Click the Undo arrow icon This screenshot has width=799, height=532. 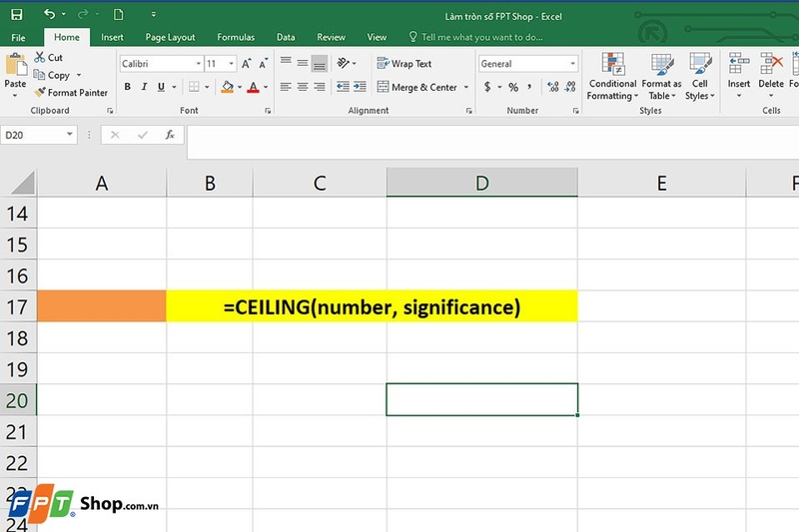pos(49,14)
